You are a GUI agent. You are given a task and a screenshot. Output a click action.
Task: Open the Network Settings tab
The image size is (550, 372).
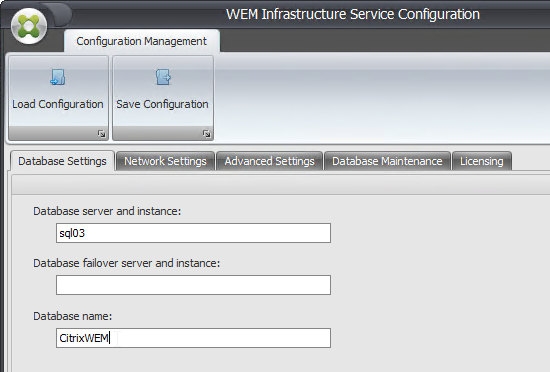tap(165, 161)
